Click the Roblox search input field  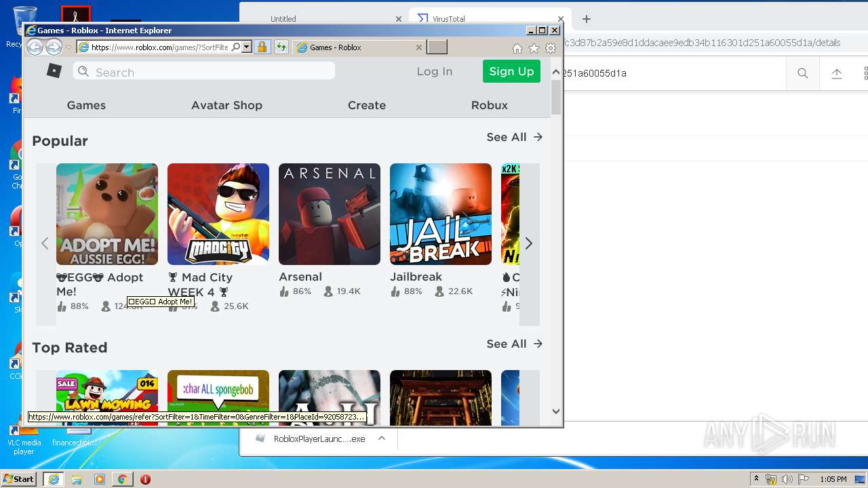tap(204, 71)
